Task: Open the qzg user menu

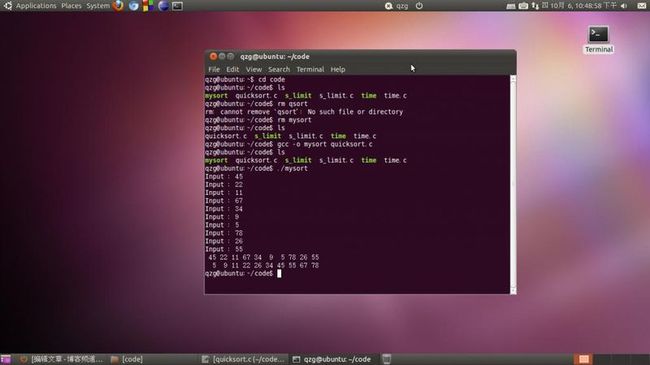Action: [402, 6]
